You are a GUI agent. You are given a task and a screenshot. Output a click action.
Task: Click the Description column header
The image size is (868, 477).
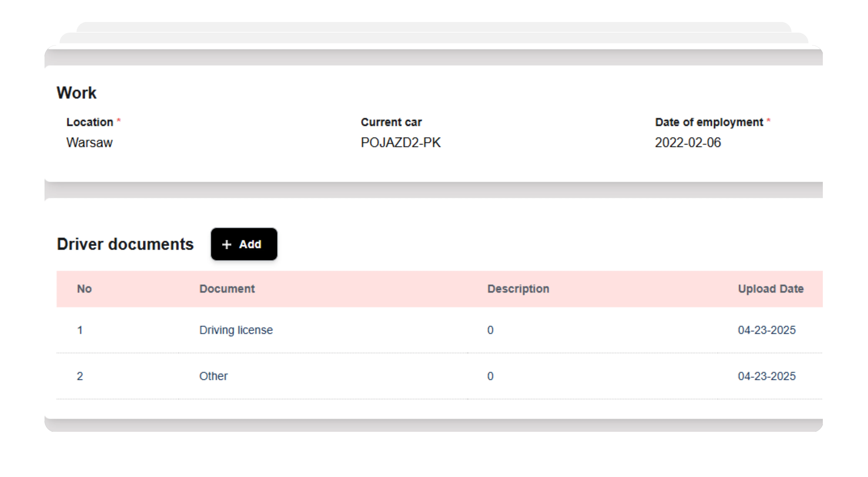pyautogui.click(x=518, y=289)
